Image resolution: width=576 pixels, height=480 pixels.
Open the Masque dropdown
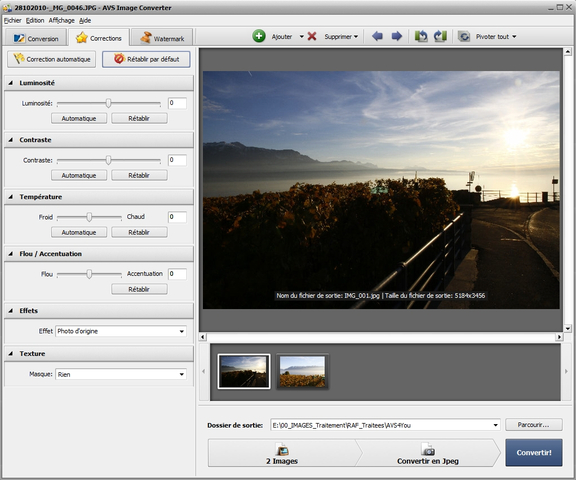click(x=121, y=374)
